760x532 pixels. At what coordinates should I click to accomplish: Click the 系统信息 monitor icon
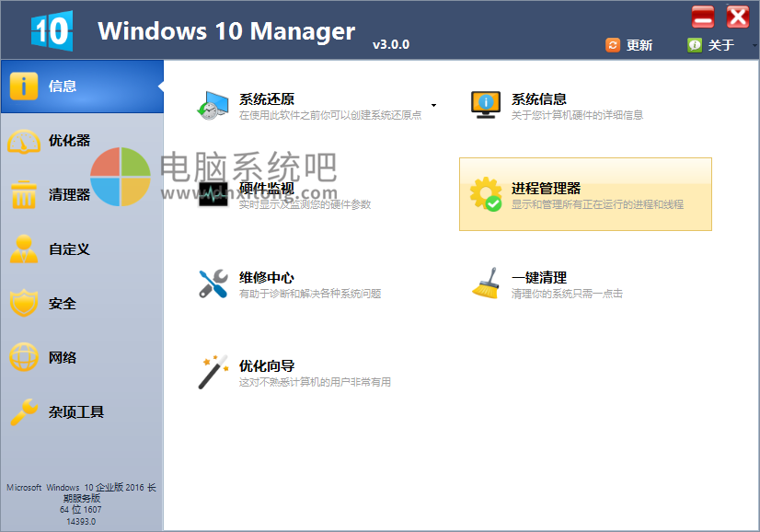point(485,105)
